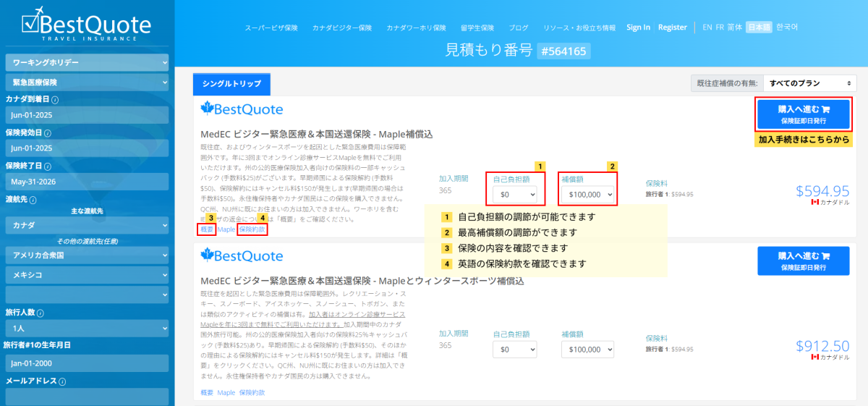Click the info icon next to 渡航先
The width and height of the screenshot is (868, 406).
34,200
